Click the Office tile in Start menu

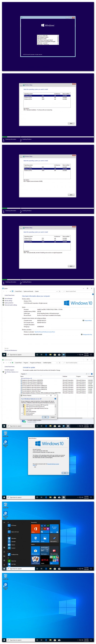pyautogui.click(x=35, y=529)
